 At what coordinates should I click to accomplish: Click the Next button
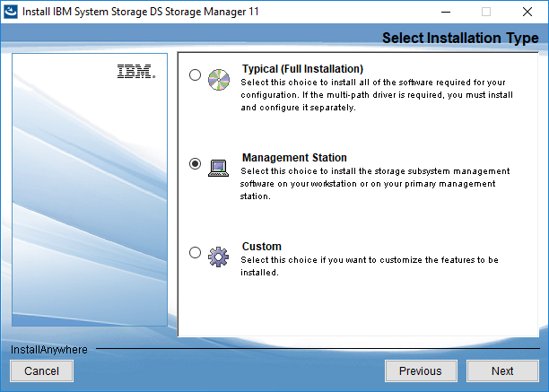point(502,371)
